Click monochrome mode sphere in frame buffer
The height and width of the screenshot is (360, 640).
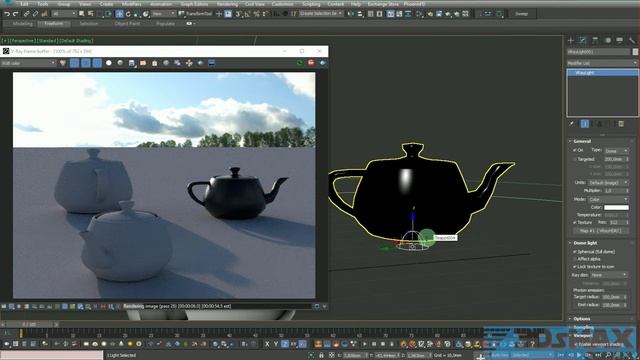coord(120,63)
